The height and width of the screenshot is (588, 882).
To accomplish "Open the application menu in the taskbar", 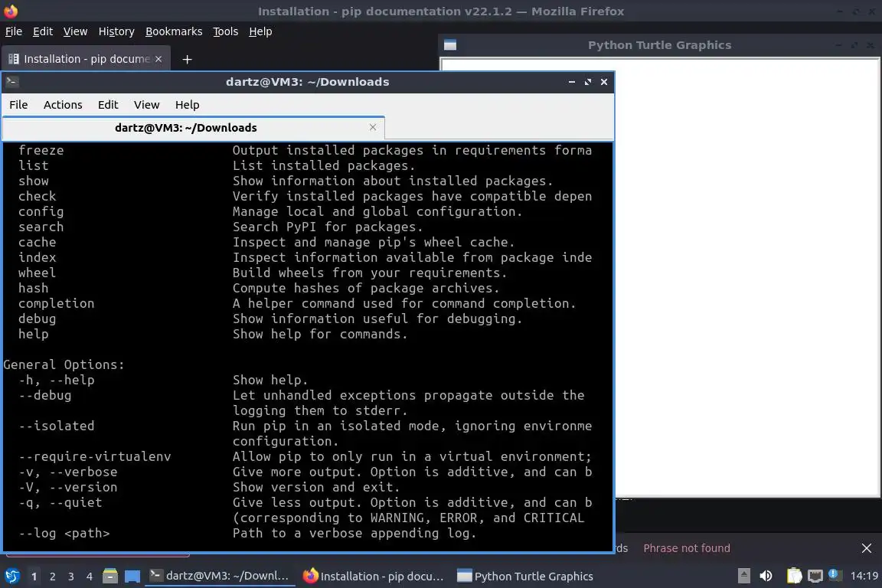I will pos(11,577).
